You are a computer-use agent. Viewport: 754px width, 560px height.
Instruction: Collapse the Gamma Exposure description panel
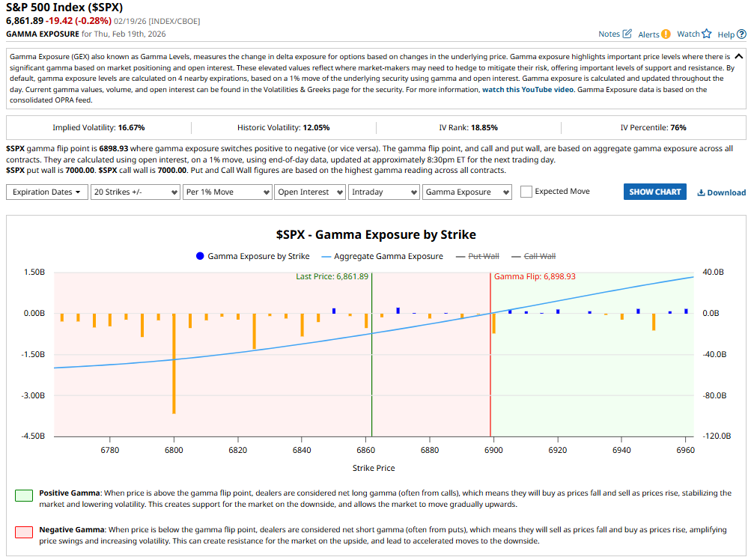[739, 56]
